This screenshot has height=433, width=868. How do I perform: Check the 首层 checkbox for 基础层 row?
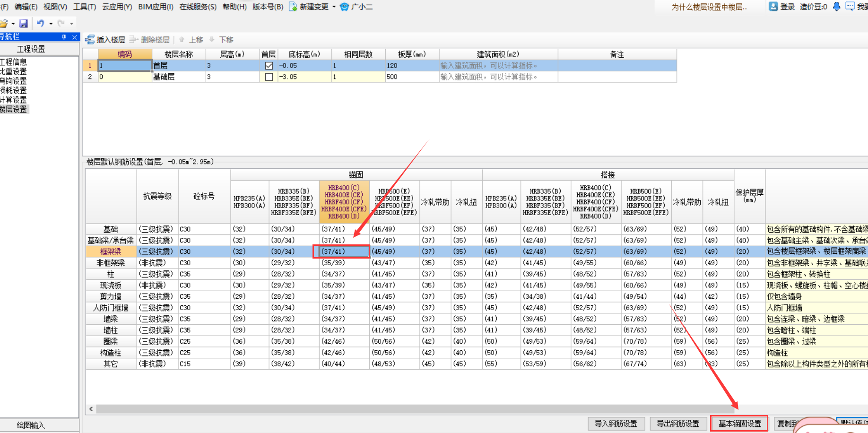pyautogui.click(x=269, y=77)
